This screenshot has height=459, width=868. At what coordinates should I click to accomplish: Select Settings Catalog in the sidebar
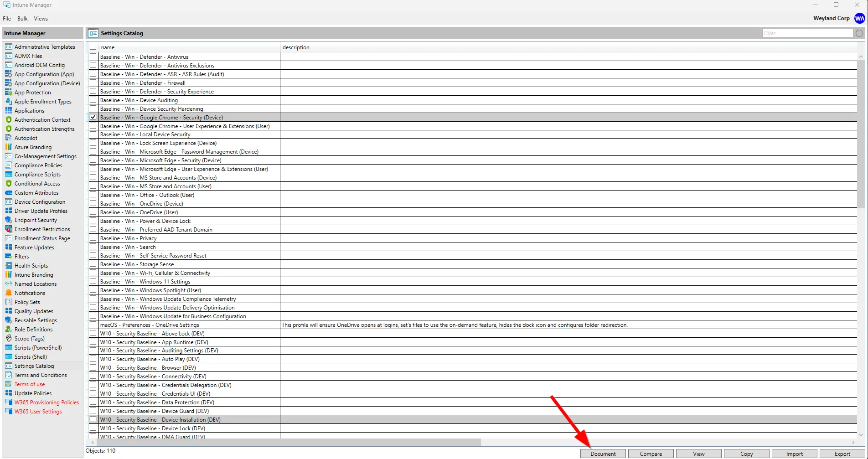(34, 366)
